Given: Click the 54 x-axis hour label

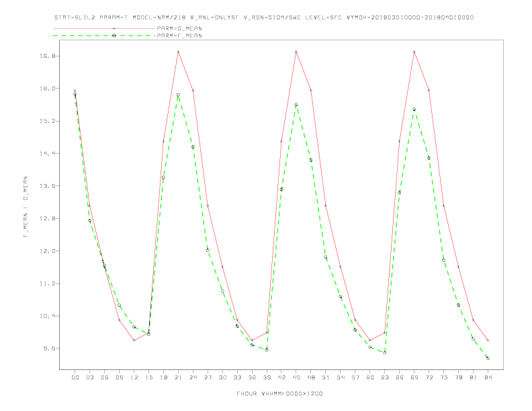Looking at the screenshot, I should (x=341, y=377).
